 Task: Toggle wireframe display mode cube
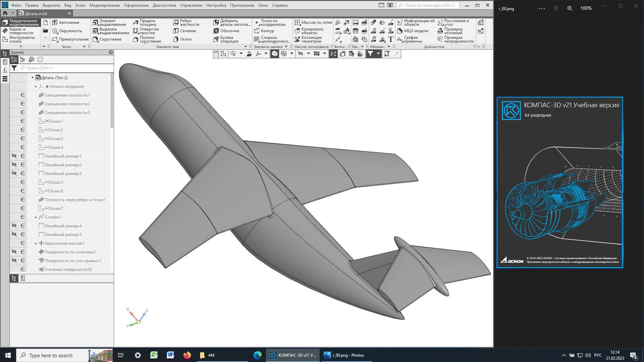(284, 54)
